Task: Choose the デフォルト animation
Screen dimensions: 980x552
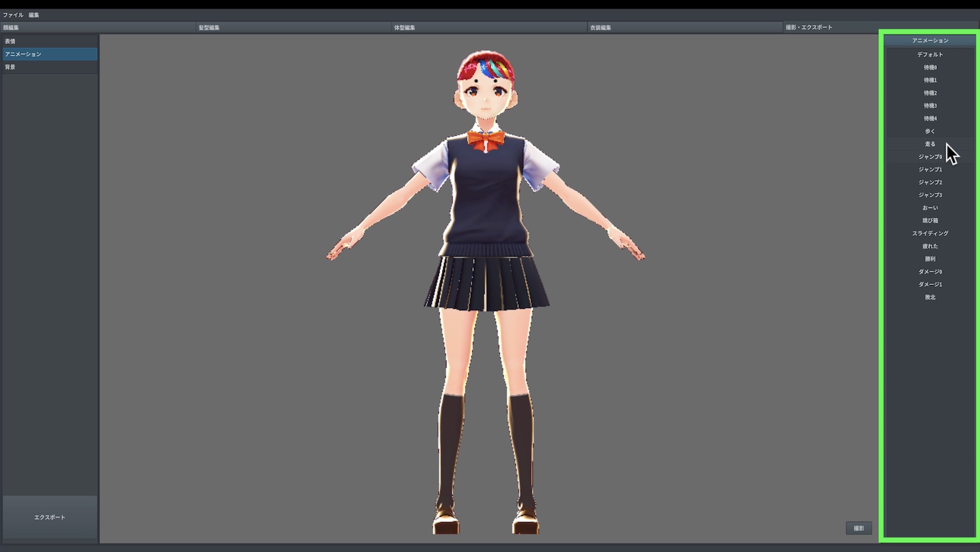Action: [x=930, y=54]
